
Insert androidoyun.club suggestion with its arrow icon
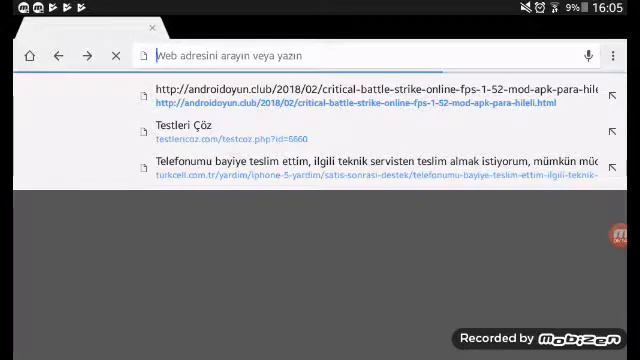pyautogui.click(x=612, y=96)
